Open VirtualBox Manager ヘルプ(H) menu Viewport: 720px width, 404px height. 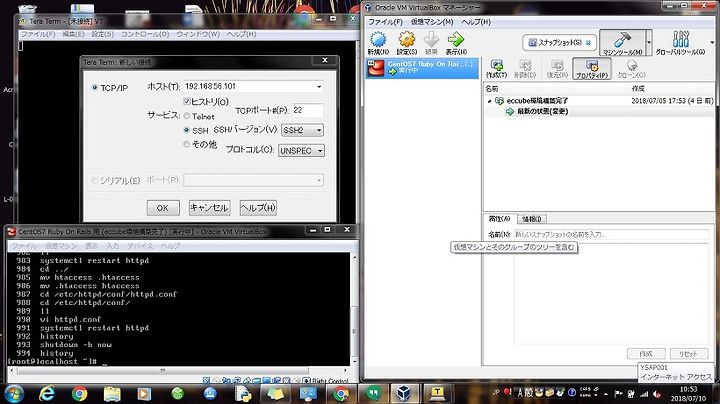(x=476, y=22)
